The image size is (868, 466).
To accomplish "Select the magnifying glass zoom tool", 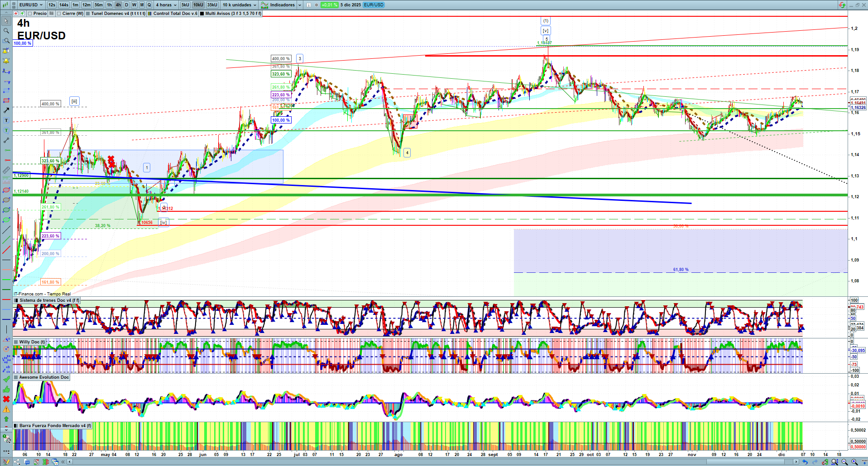I will pyautogui.click(x=6, y=31).
